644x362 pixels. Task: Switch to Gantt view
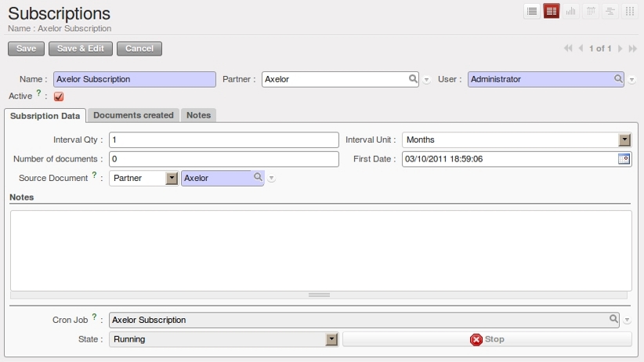610,12
